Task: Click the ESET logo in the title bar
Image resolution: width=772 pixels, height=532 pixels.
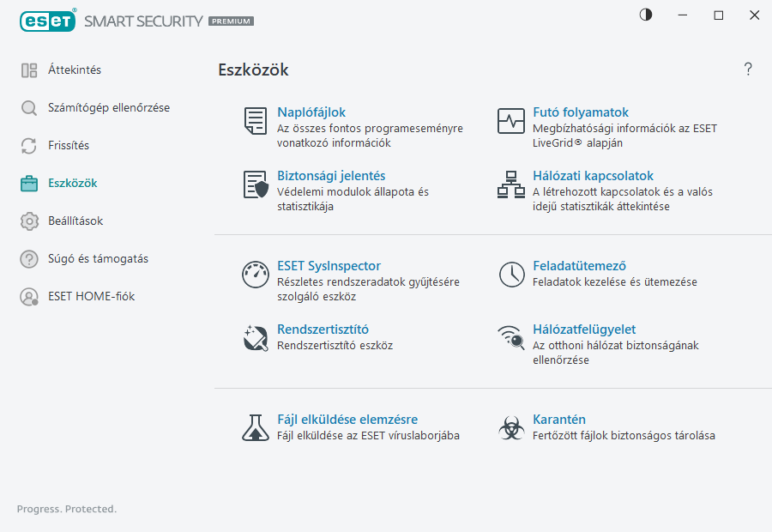Action: (47, 21)
